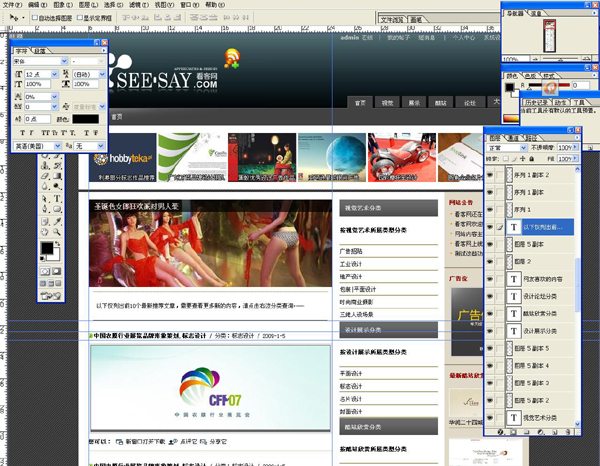Select the Type tool in toolbox
The height and width of the screenshot is (466, 600).
57,199
